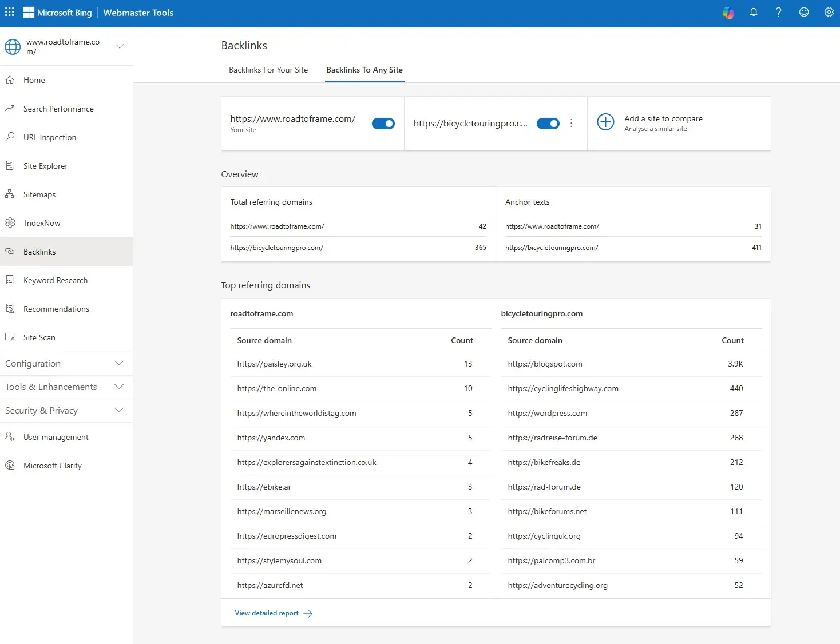Viewport: 840px width, 644px height.
Task: Open the notifications bell
Action: click(x=754, y=12)
